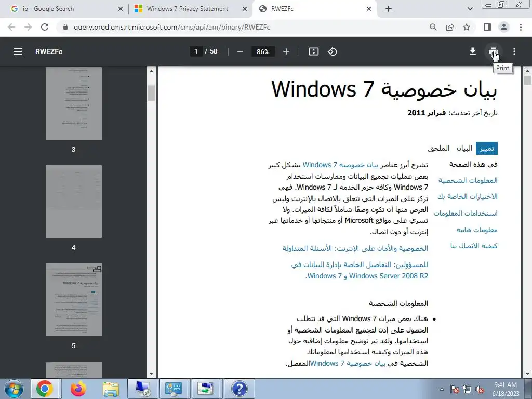Select page 5 thumbnail
This screenshot has height=399, width=532.
tap(74, 300)
